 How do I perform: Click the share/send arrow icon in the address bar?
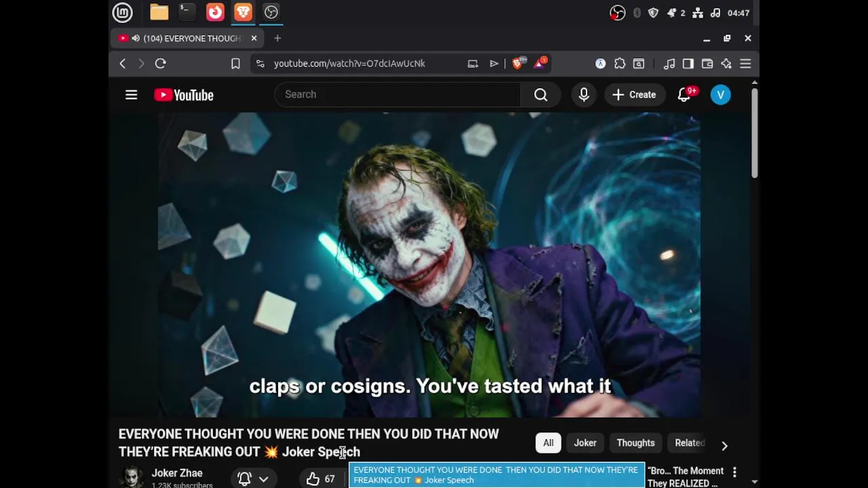(494, 64)
